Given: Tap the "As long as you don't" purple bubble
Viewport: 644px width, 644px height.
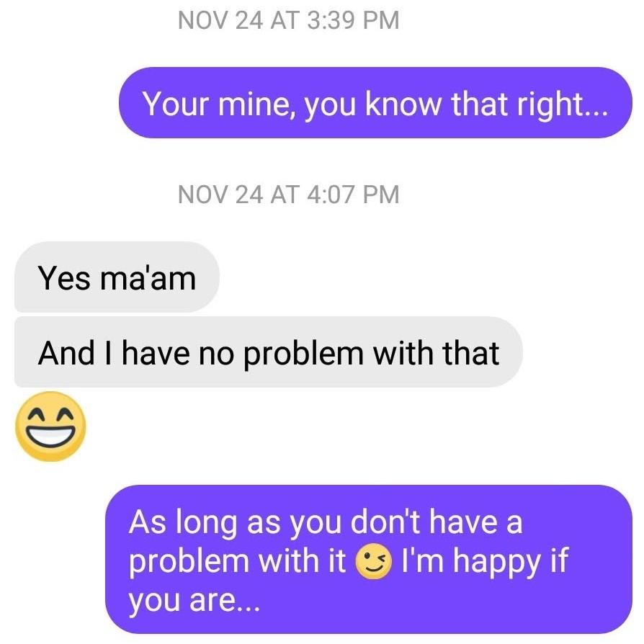Looking at the screenshot, I should click(369, 560).
